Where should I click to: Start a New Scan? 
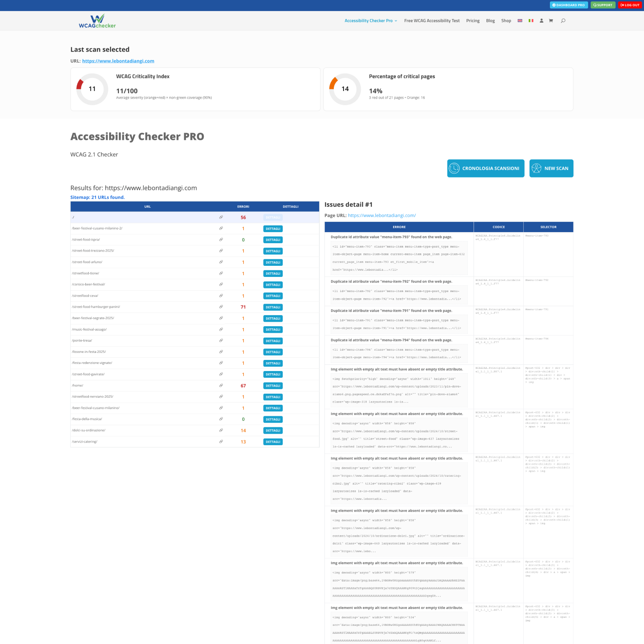click(x=551, y=168)
